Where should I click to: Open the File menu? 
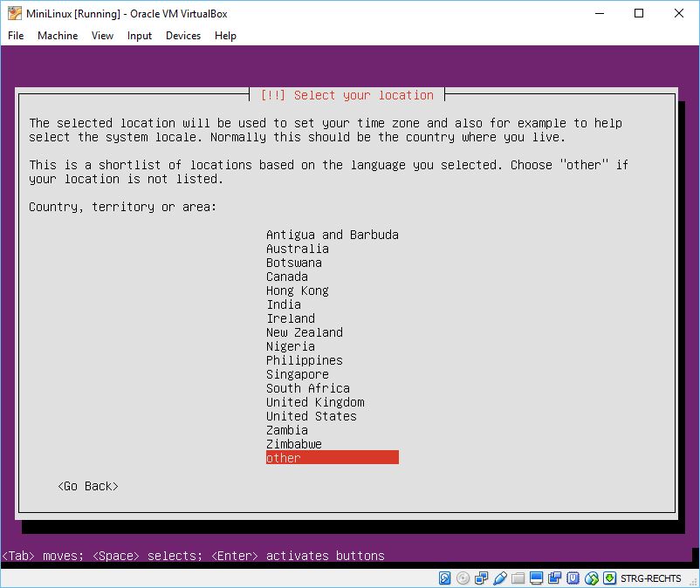point(16,36)
